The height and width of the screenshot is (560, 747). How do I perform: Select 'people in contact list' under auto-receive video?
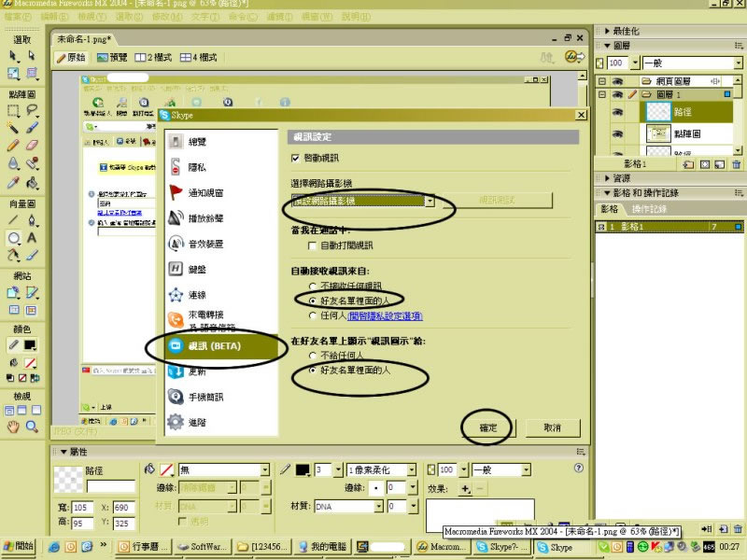(x=313, y=301)
